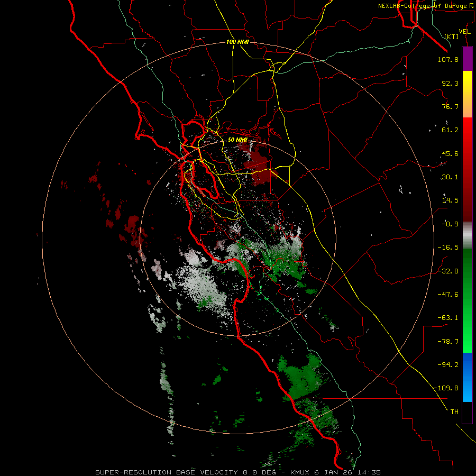This screenshot has height=476, width=476.
Task: Click the '45.6' legend value
Action: point(450,153)
